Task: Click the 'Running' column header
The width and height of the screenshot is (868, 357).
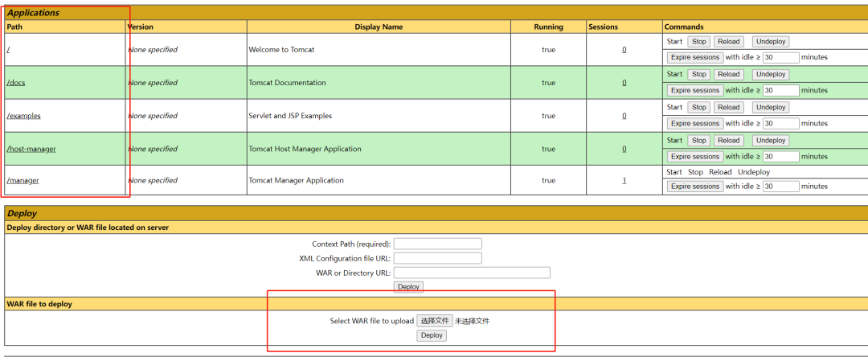Action: 549,27
